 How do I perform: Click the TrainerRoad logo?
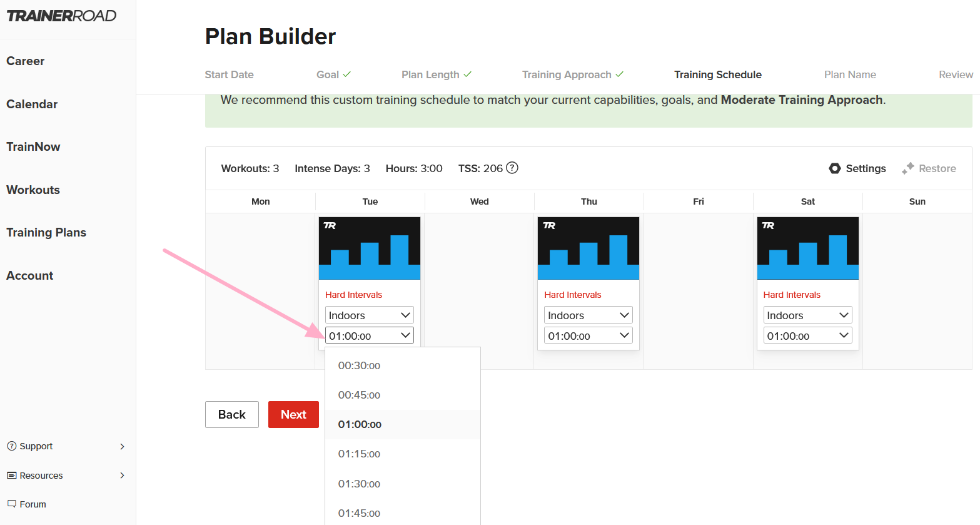tap(61, 16)
